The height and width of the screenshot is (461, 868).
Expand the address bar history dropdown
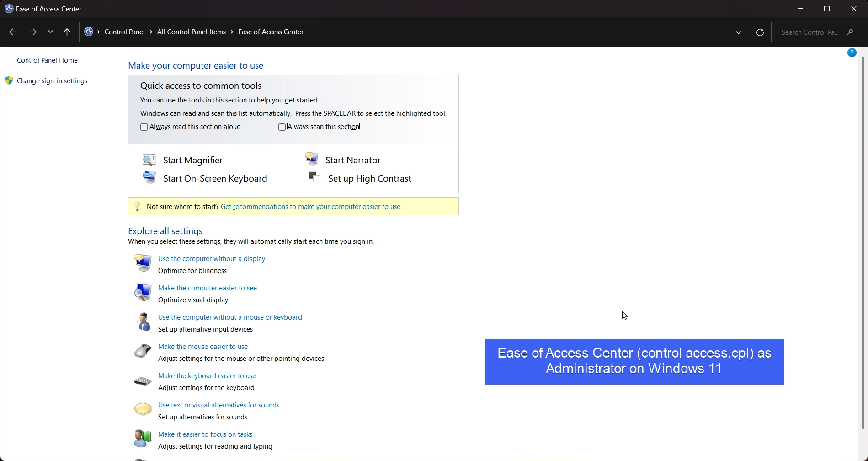click(x=739, y=32)
